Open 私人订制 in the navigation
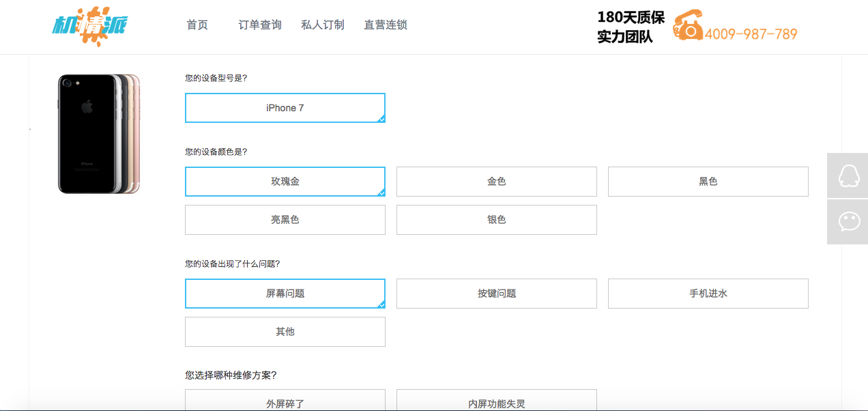This screenshot has width=868, height=411. coord(323,25)
